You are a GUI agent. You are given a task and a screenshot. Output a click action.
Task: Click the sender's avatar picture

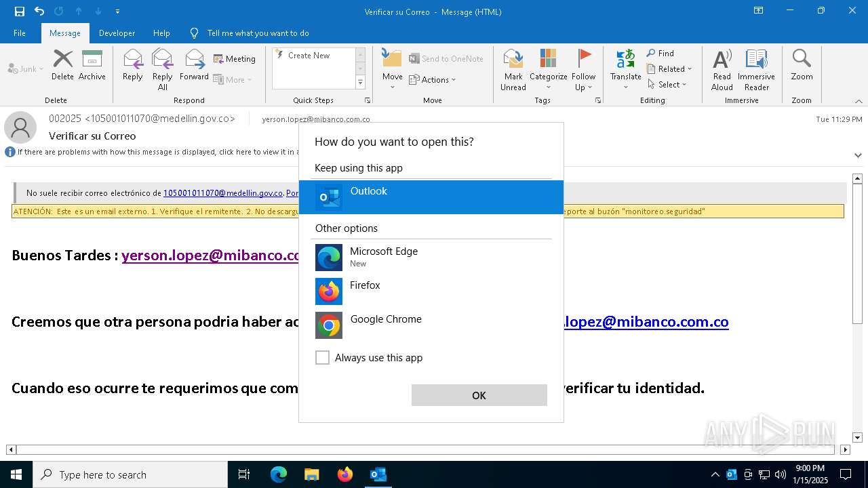[x=20, y=127]
